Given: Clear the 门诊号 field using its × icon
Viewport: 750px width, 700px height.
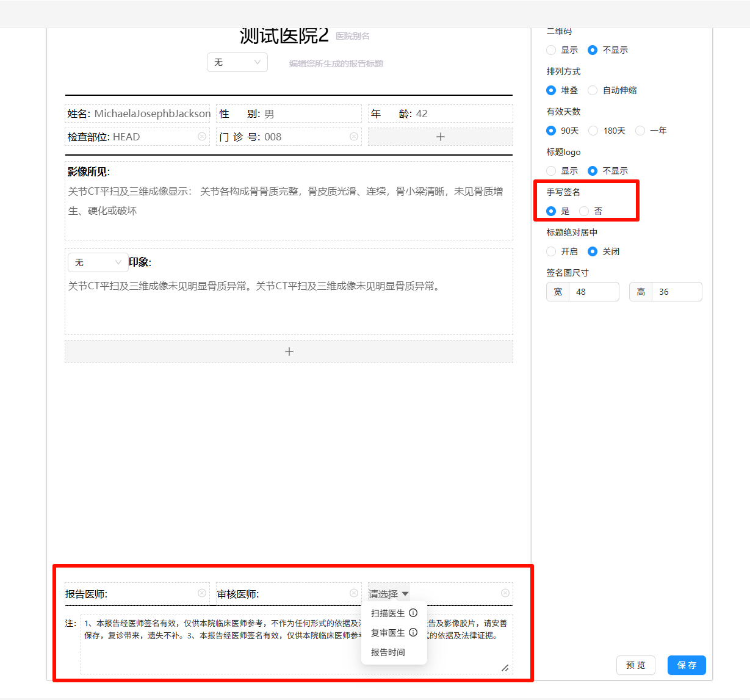Looking at the screenshot, I should point(354,137).
